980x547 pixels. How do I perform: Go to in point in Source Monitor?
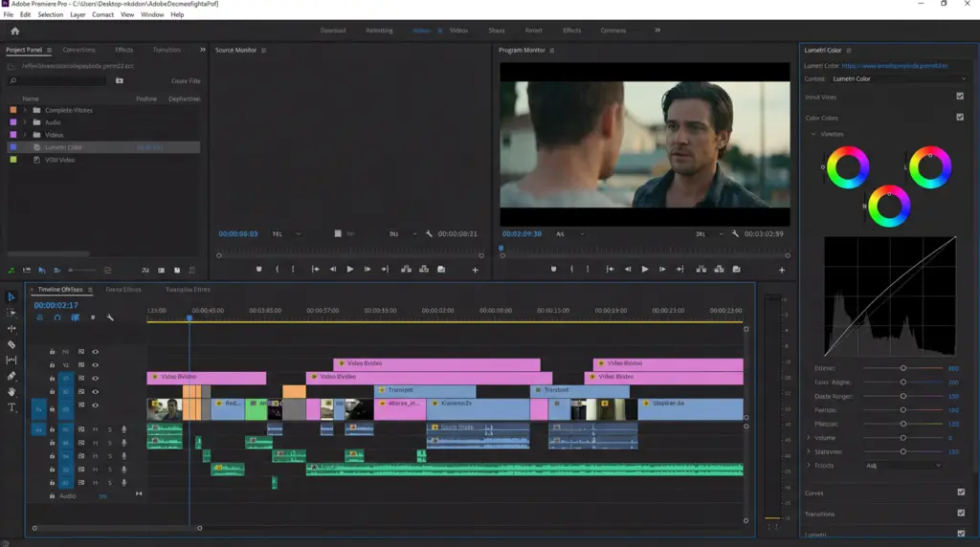tap(315, 269)
